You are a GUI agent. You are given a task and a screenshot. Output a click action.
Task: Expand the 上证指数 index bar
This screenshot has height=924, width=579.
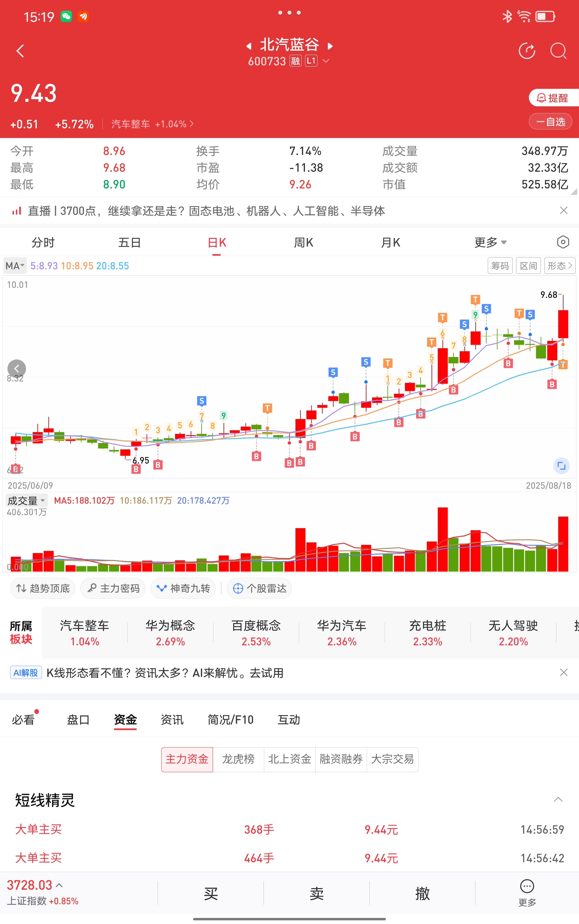59,885
